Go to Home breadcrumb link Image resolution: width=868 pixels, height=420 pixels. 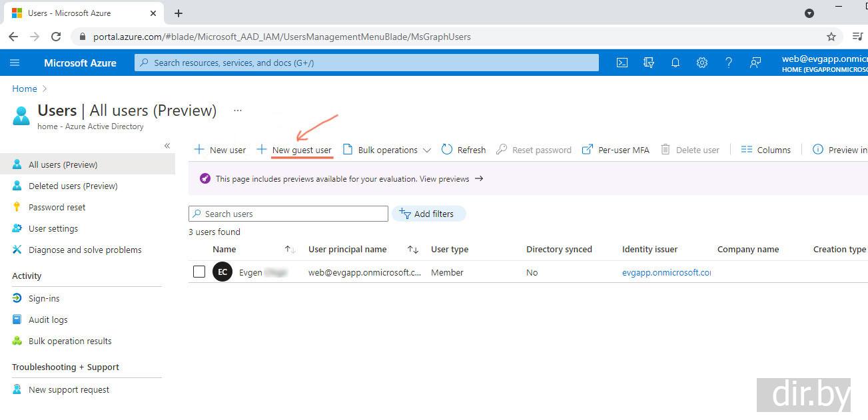(x=25, y=89)
